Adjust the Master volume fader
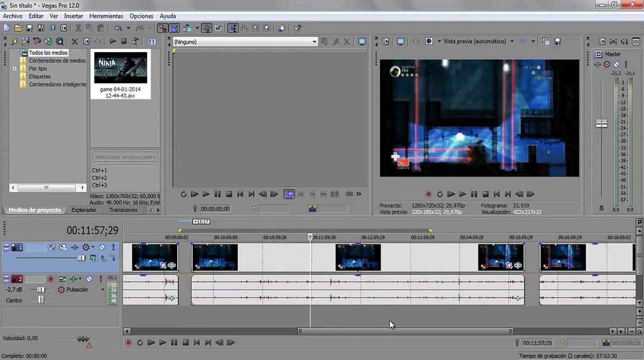Viewport: 644px width, 360px height. tap(601, 123)
